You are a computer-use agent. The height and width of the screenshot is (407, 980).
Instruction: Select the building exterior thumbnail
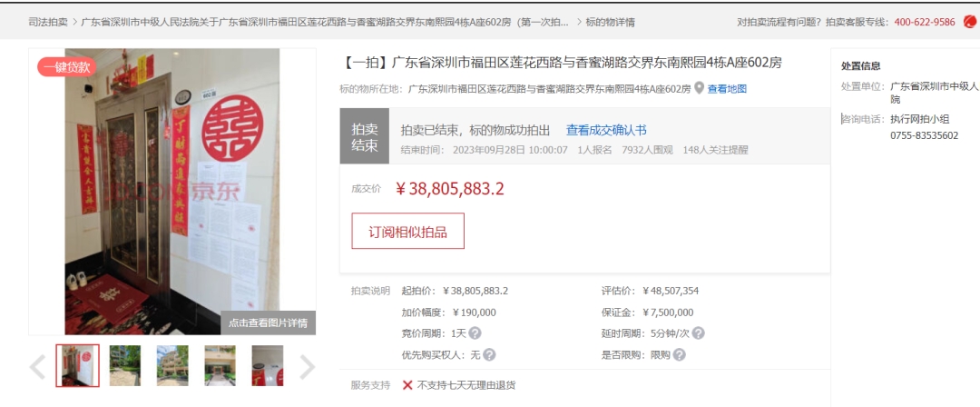(172, 366)
